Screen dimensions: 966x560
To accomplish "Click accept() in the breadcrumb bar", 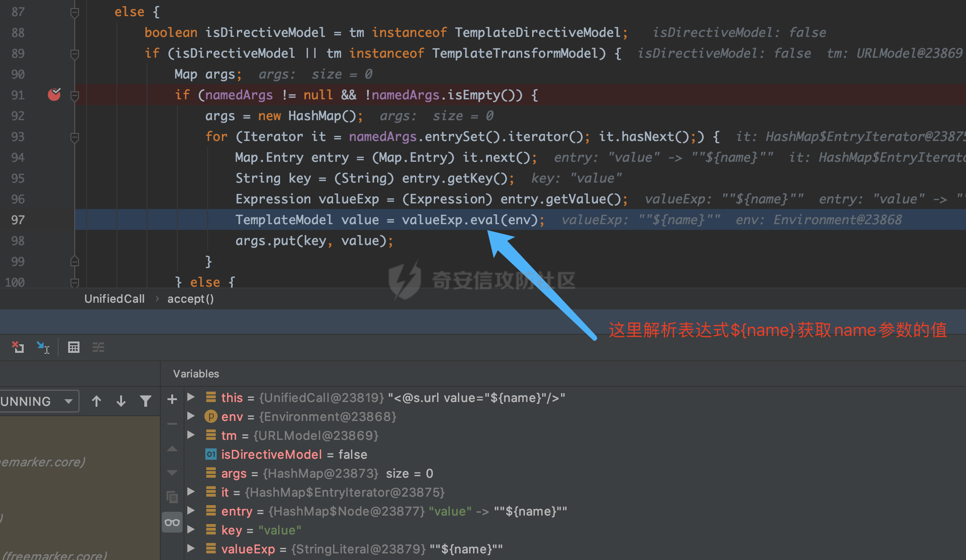I will 191,299.
